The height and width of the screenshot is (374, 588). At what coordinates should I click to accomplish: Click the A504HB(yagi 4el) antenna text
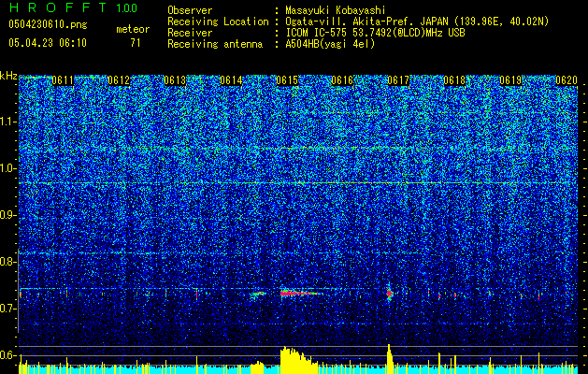pos(330,44)
